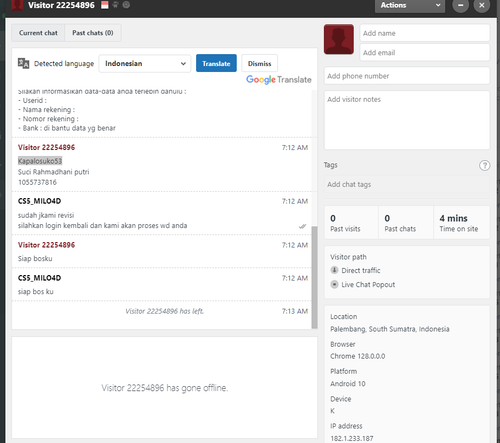Click the IP address 182.1.233.187

(352, 438)
